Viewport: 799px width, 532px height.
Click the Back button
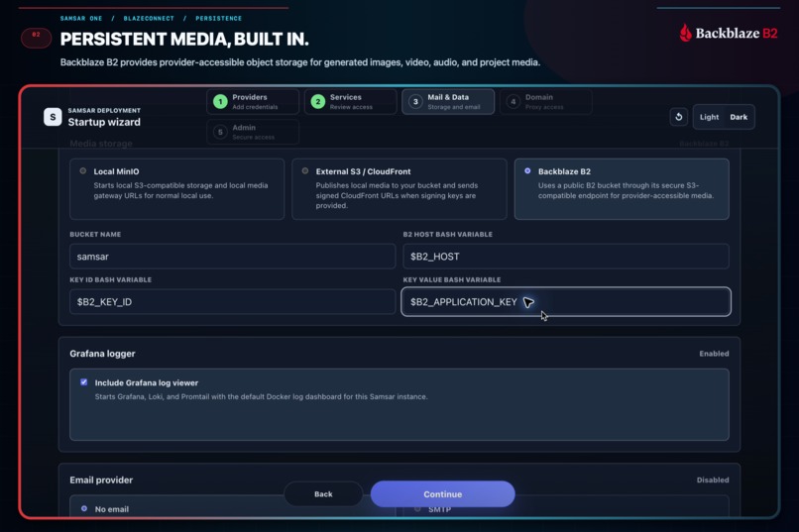tap(323, 493)
